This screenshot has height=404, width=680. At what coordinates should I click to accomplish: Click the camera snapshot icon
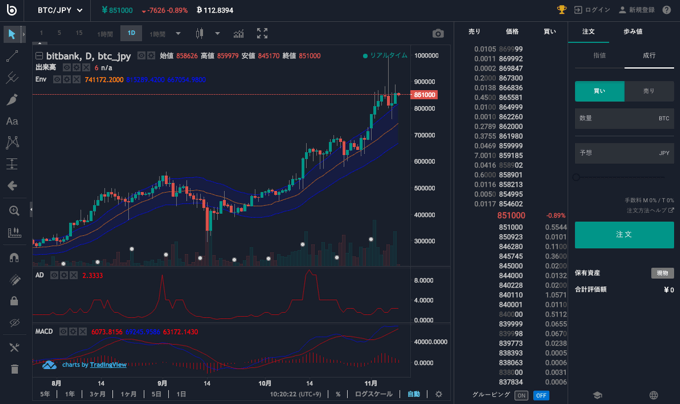point(437,34)
